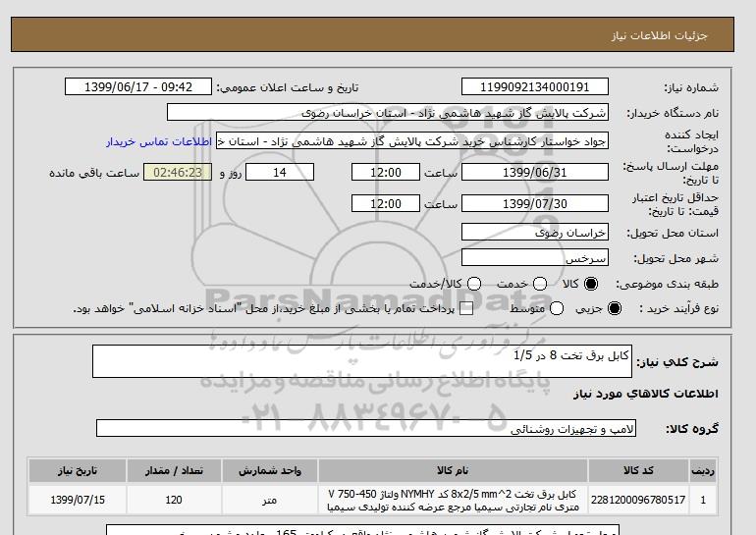Click the need date cell 1399/07/15
The image size is (756, 535).
(78, 500)
